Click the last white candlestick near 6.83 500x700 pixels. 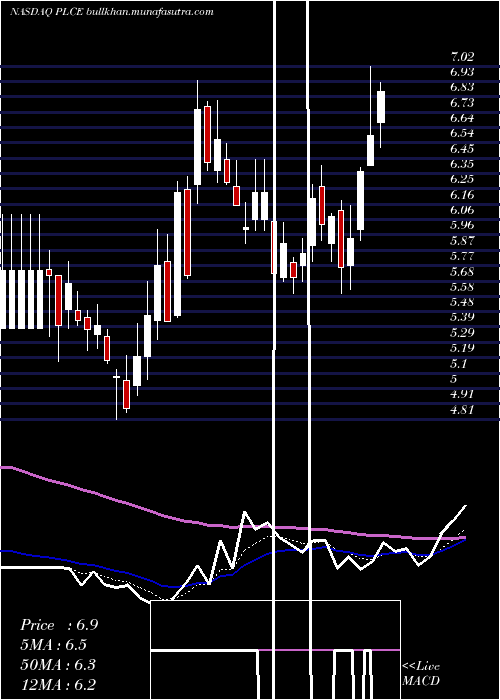point(381,107)
